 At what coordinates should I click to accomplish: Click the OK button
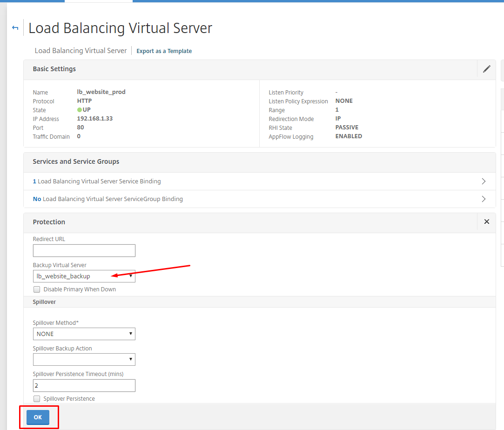(x=38, y=417)
